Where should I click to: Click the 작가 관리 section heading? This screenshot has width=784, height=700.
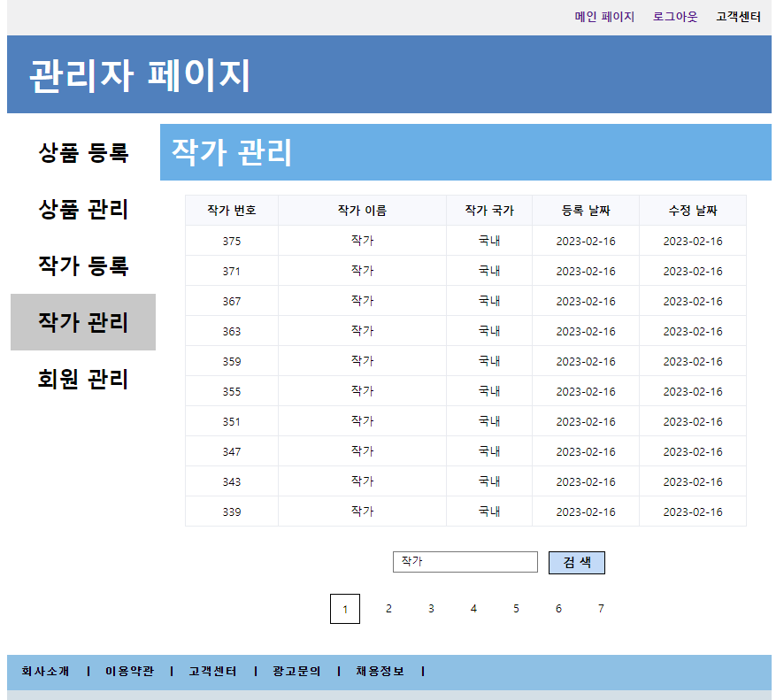point(232,152)
